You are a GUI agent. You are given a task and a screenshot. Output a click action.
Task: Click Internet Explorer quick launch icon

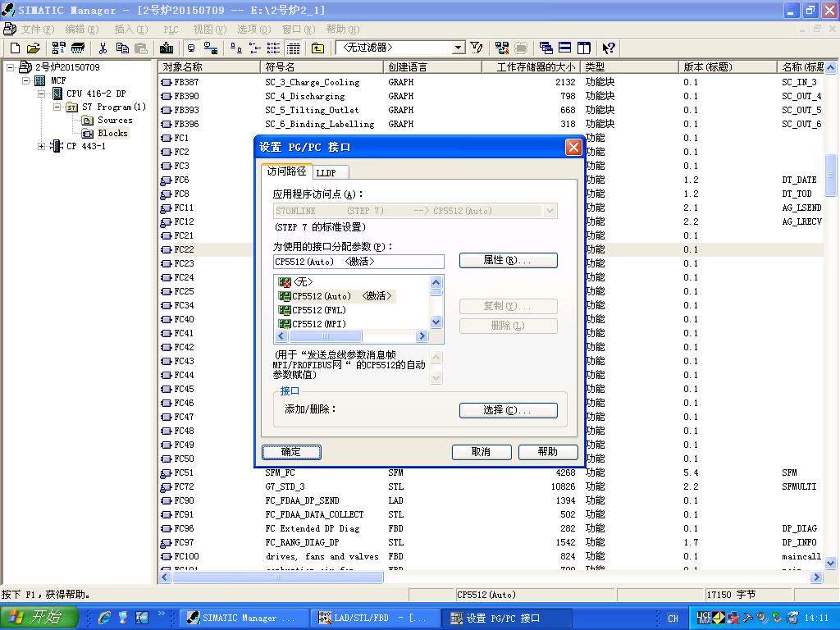[x=104, y=619]
